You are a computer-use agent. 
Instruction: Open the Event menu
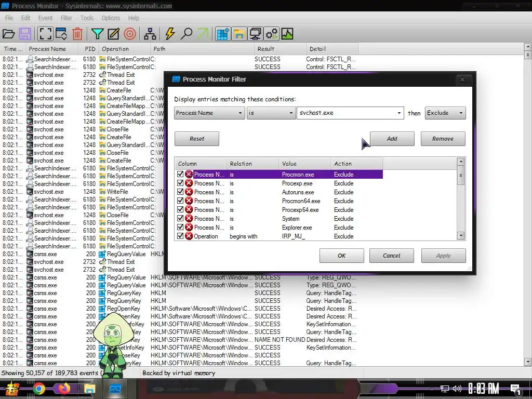coord(45,18)
